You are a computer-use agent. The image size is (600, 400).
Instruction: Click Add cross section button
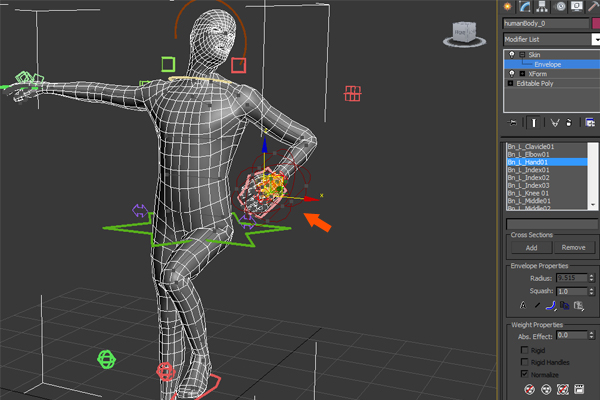coord(531,248)
